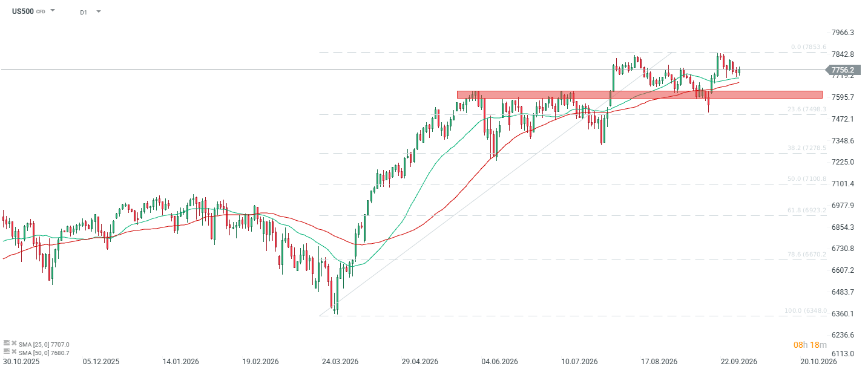Expand the US500 CFD symbol dropdown
The image size is (868, 372).
pos(53,11)
